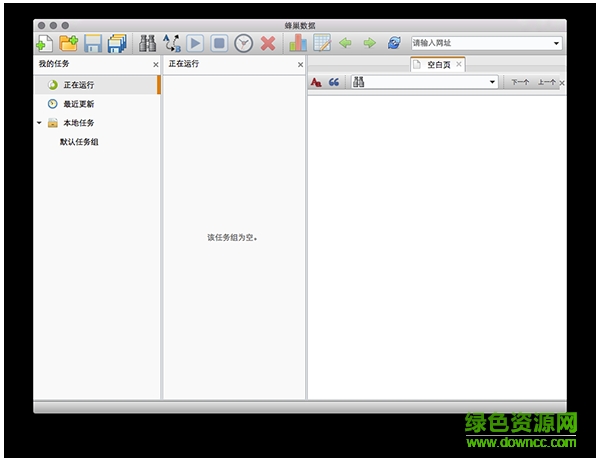
Task: Click the A-to-B transform icon
Action: [x=171, y=43]
